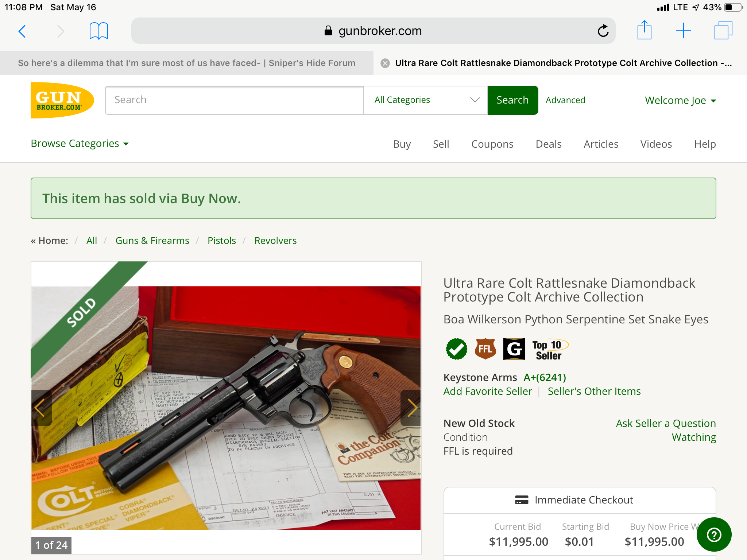Click Ask Seller a Question
The height and width of the screenshot is (560, 747).
[666, 423]
